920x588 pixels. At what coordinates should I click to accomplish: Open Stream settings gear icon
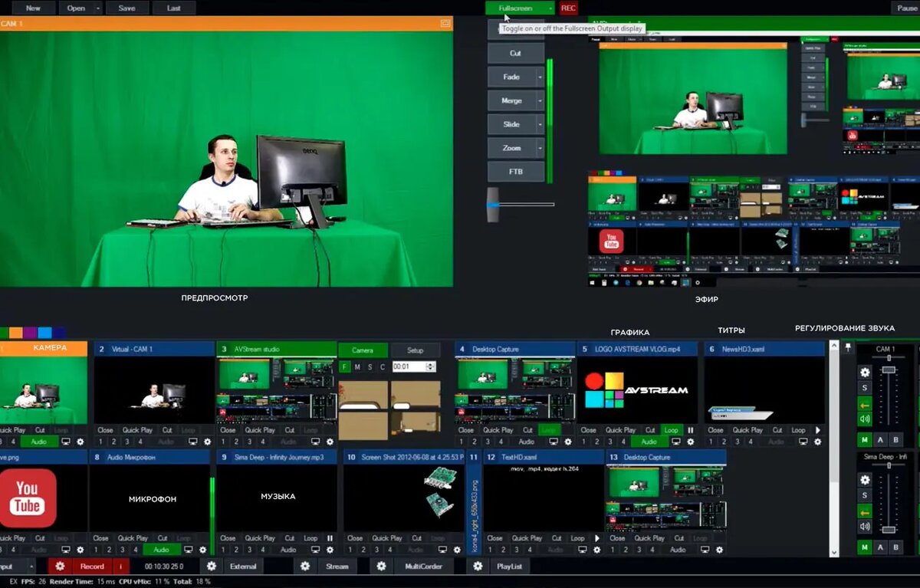coord(305,567)
